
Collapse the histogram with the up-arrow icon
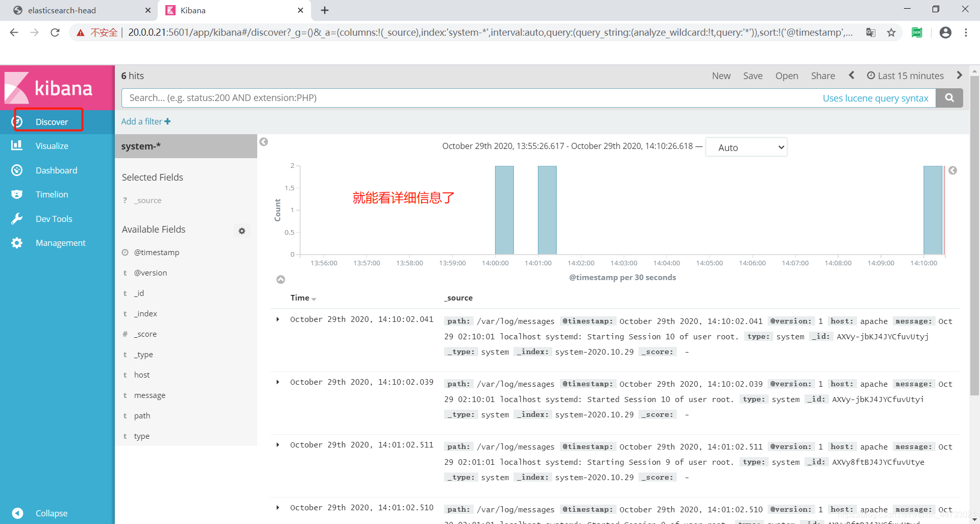coord(281,280)
